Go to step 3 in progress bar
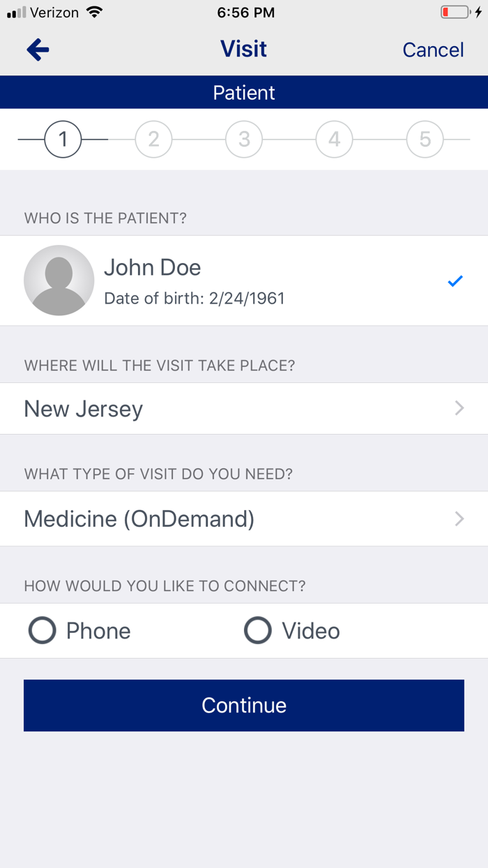 coord(244,140)
